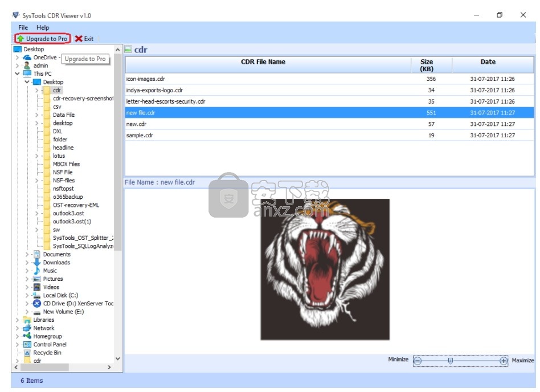Click the Music note icon

[x=37, y=271]
